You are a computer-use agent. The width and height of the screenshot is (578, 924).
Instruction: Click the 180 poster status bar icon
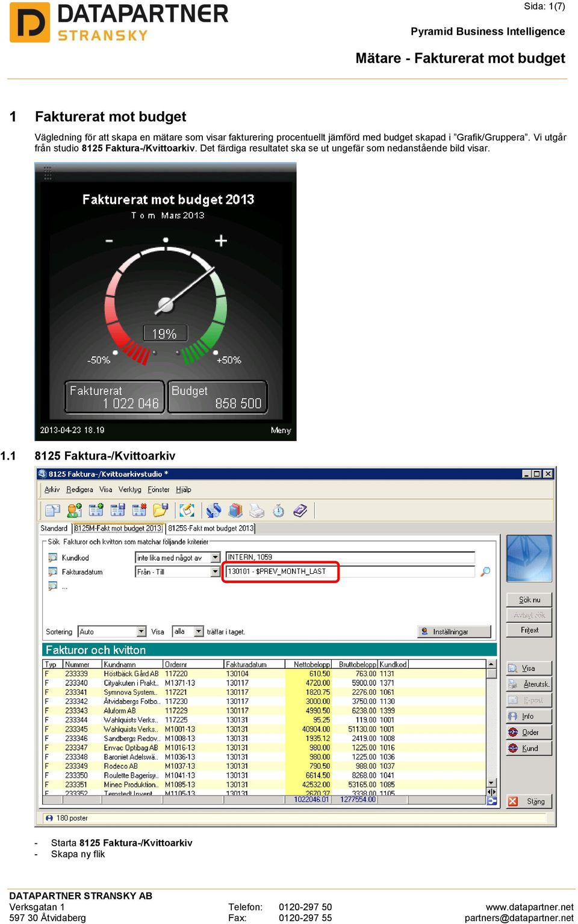[49, 818]
